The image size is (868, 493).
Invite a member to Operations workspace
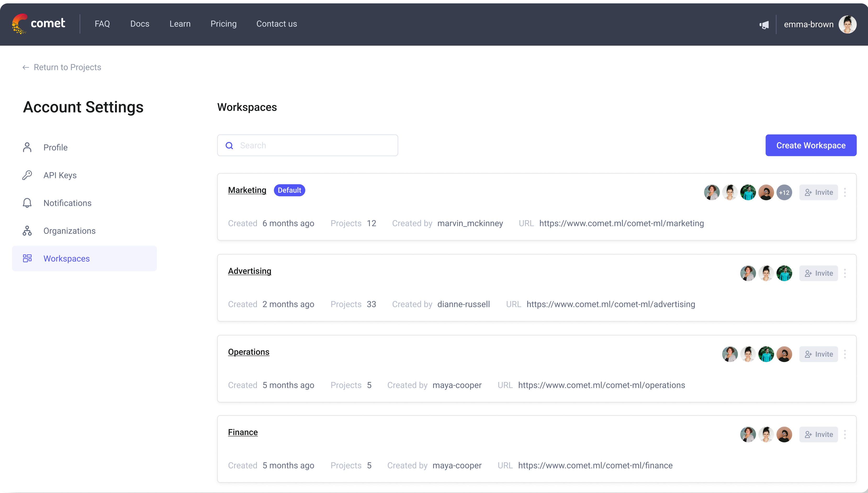819,354
